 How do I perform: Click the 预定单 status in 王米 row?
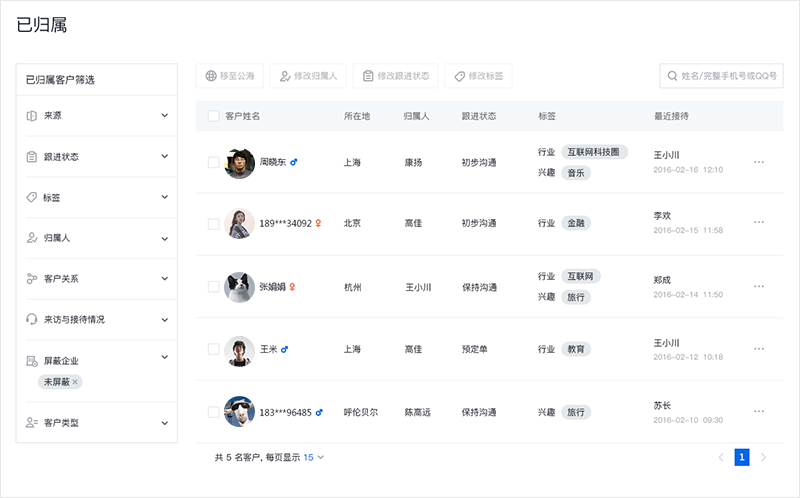click(474, 350)
